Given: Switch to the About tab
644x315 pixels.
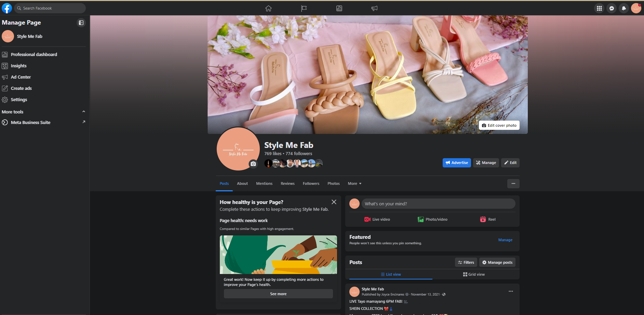Looking at the screenshot, I should [x=242, y=183].
